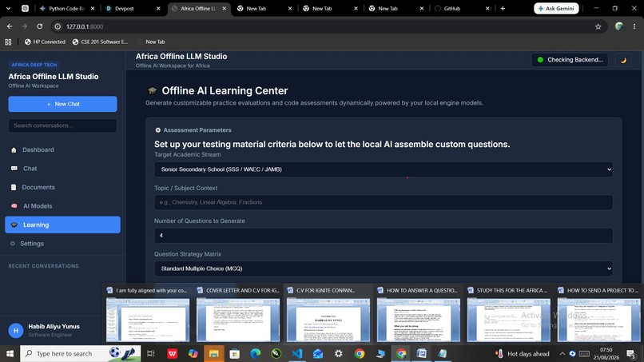Close the Africa Offline LLM tab
644x362 pixels.
coord(224,8)
